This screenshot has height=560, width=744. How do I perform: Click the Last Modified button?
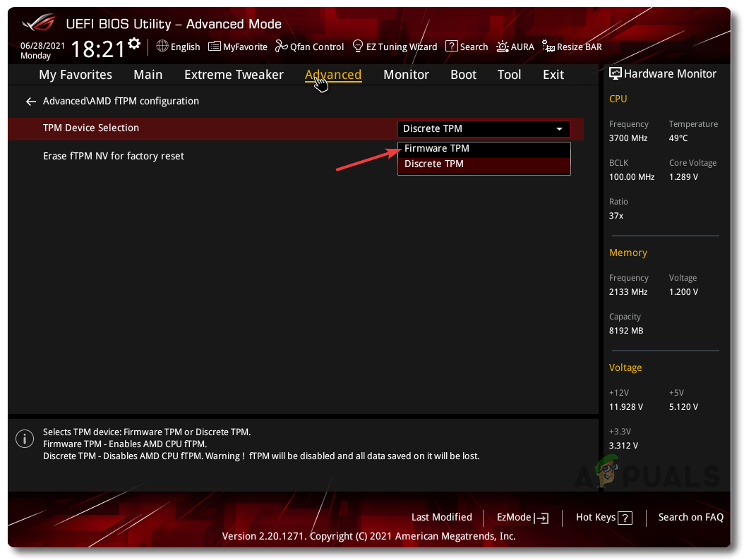(442, 517)
